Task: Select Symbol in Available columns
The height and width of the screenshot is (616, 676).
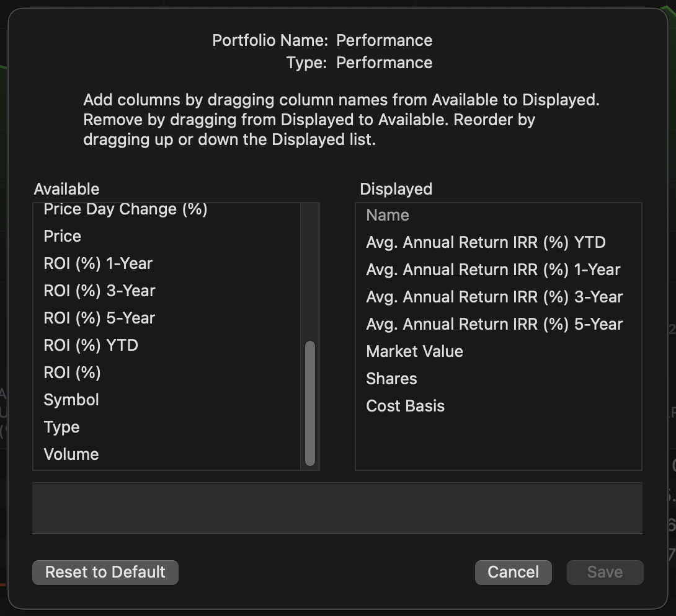Action: point(71,400)
